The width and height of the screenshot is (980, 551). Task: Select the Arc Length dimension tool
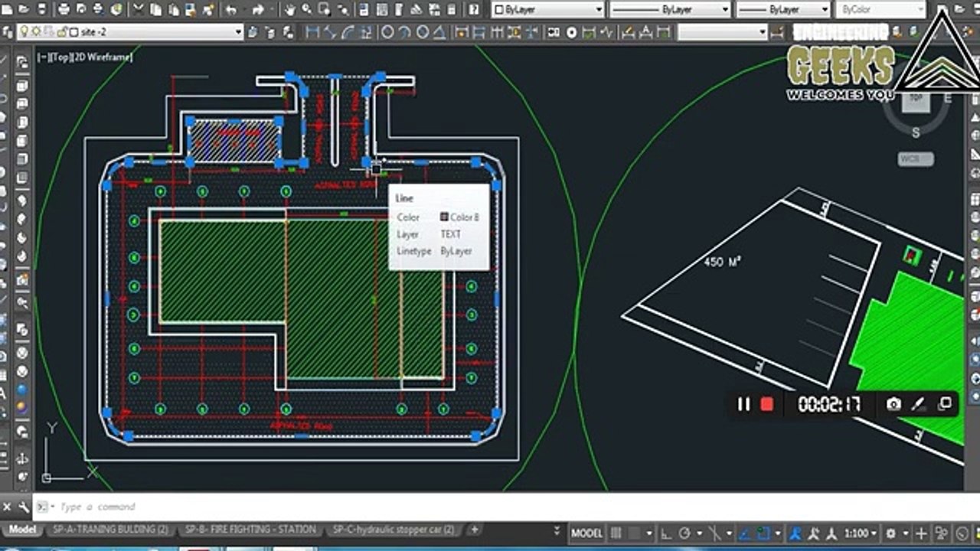(x=348, y=32)
